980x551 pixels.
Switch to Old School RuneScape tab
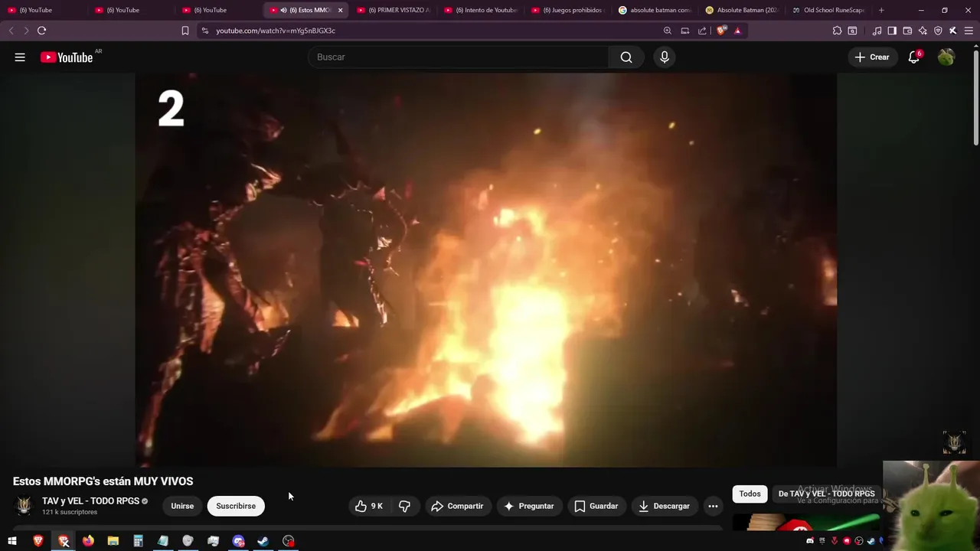coord(829,10)
